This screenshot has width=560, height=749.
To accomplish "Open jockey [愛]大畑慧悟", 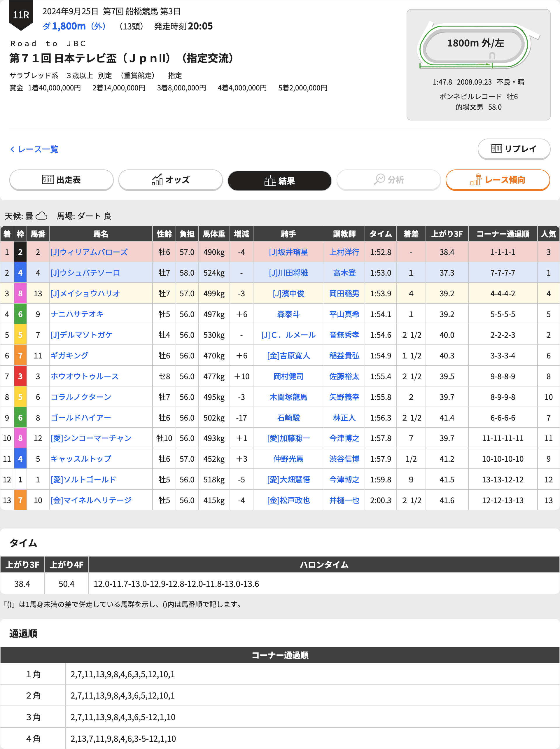I will pyautogui.click(x=288, y=479).
